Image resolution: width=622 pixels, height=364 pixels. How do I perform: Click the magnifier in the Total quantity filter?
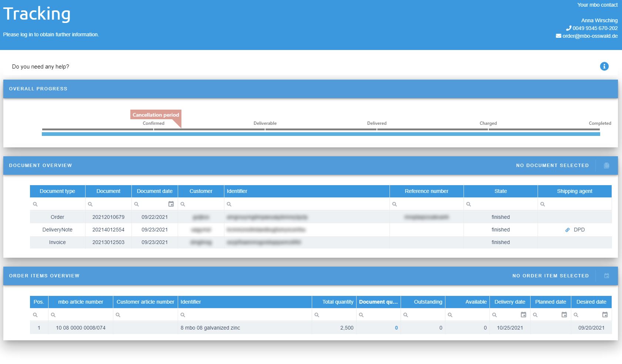coord(317,314)
